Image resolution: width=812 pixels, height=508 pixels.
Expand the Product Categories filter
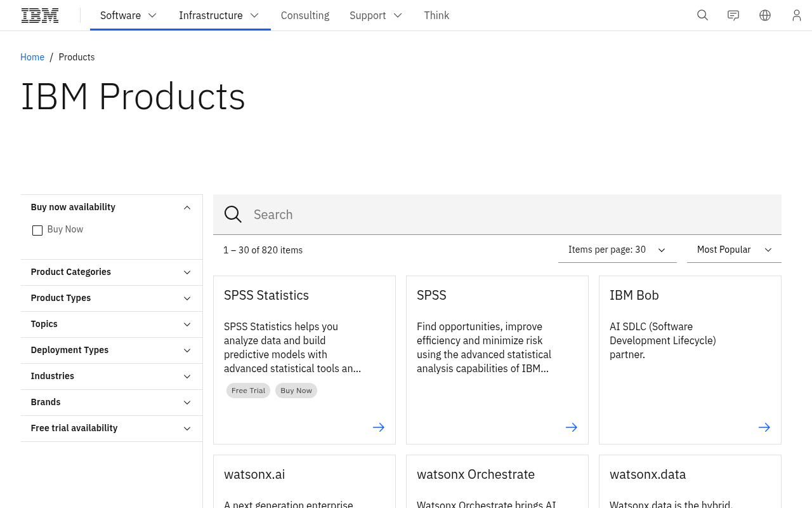coord(112,272)
